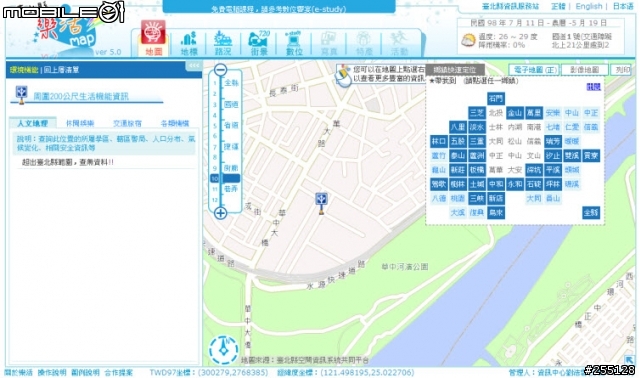Open the 路況 traffic conditions icon
The height and width of the screenshot is (378, 640).
[x=223, y=43]
